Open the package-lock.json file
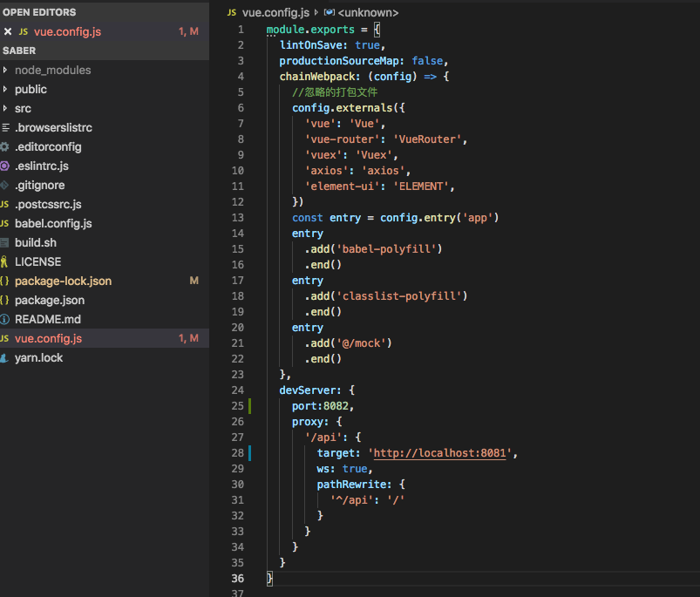Screen dimensions: 700x597 63,282
